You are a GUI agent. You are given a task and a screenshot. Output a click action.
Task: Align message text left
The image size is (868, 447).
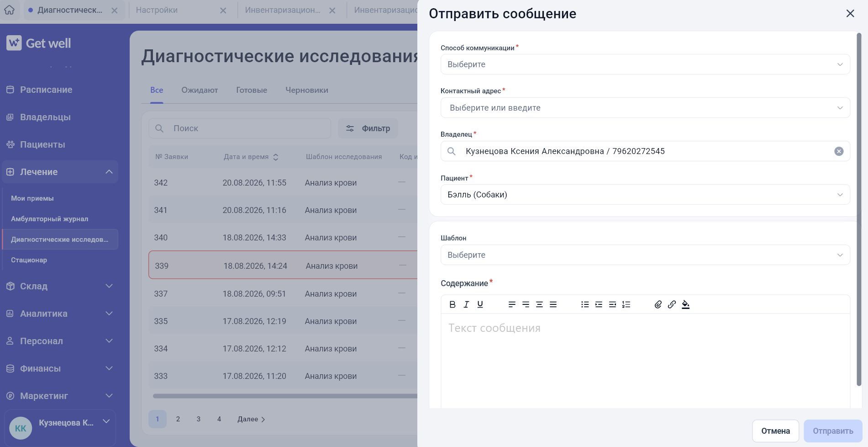tap(512, 304)
